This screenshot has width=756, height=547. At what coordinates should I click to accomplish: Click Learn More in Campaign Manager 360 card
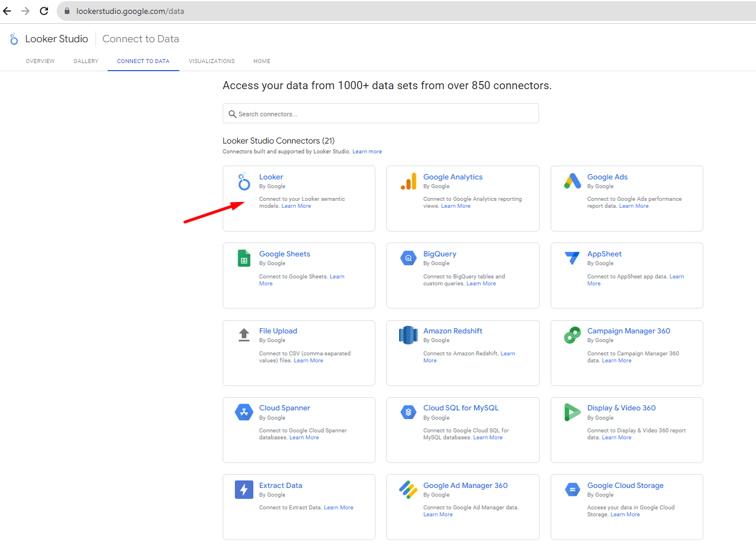tap(617, 361)
